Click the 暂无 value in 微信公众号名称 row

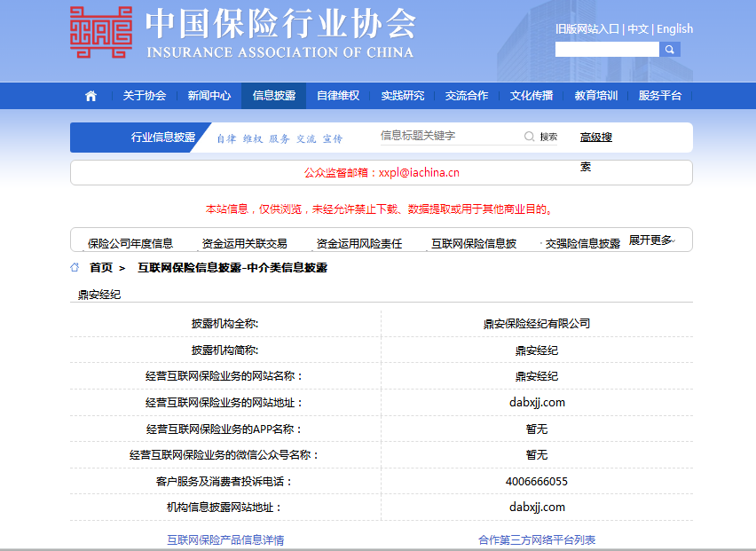click(x=537, y=454)
